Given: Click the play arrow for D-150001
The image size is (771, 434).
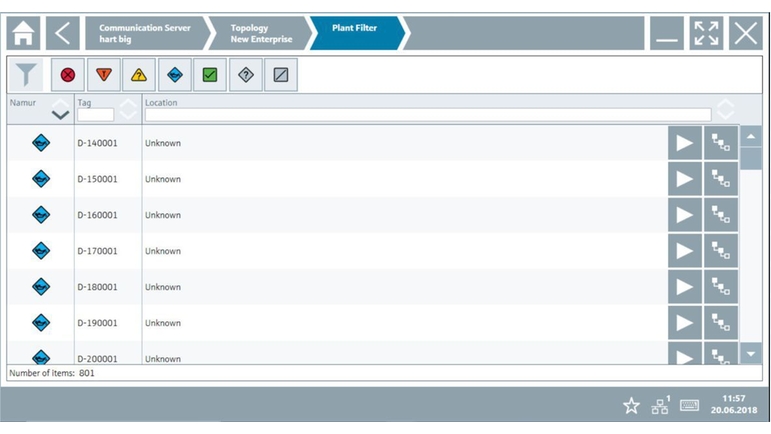Looking at the screenshot, I should pyautogui.click(x=684, y=179).
